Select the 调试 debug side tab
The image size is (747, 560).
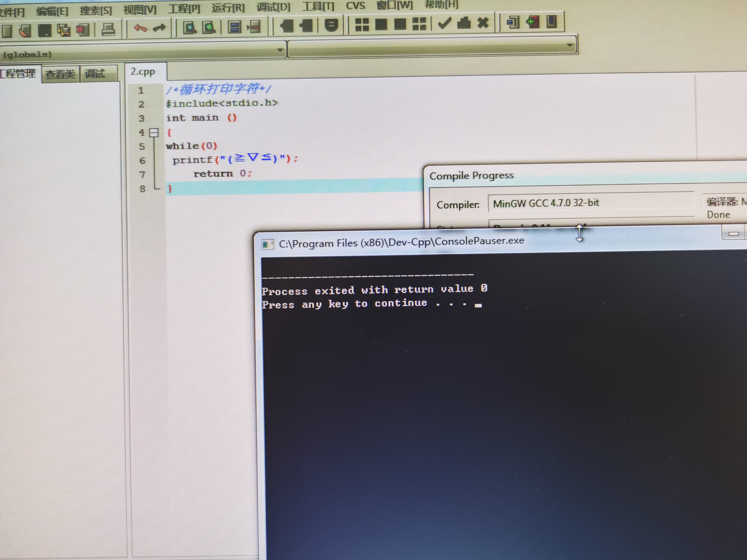[95, 74]
